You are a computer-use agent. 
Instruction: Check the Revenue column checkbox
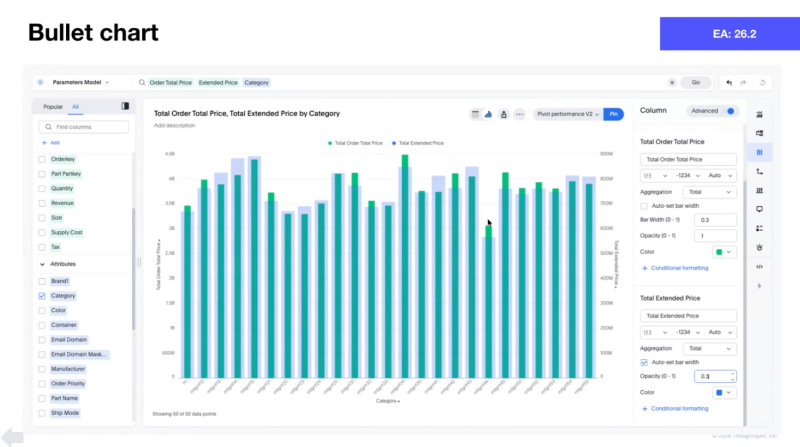pos(41,202)
